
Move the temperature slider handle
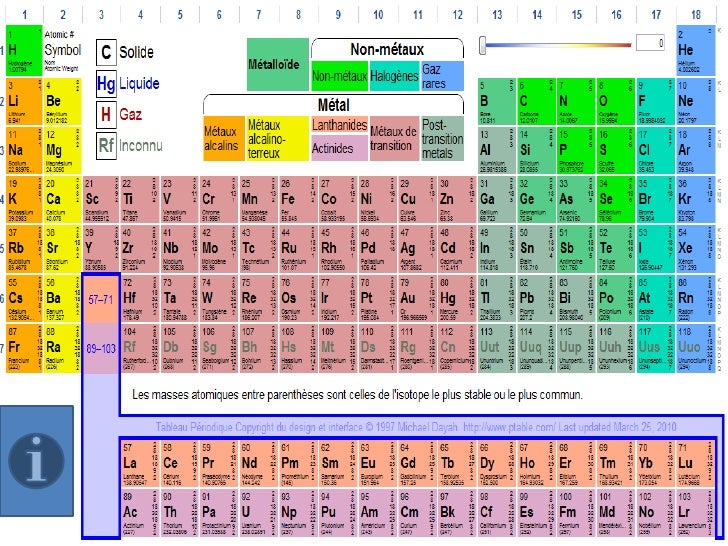coord(483,45)
